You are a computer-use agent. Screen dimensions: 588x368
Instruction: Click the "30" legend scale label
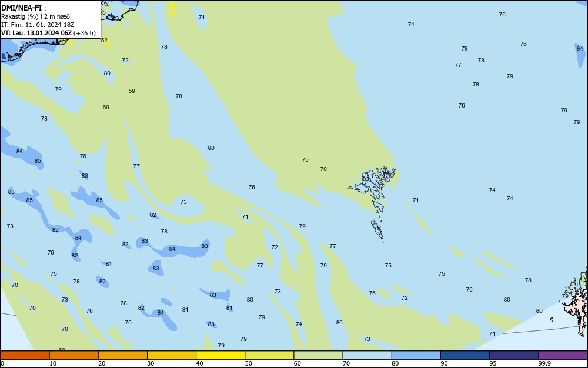pos(151,363)
